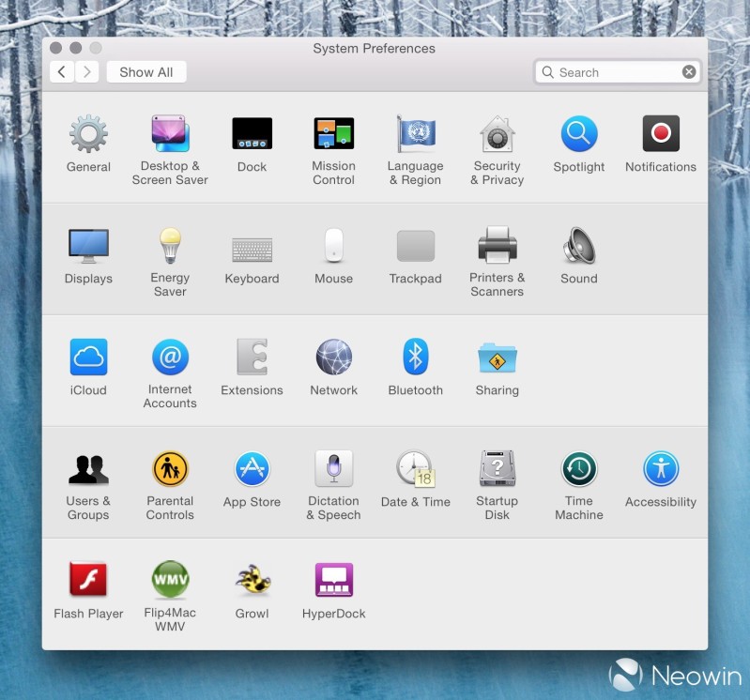Open Parental Controls settings
Image resolution: width=750 pixels, height=700 pixels.
[170, 469]
